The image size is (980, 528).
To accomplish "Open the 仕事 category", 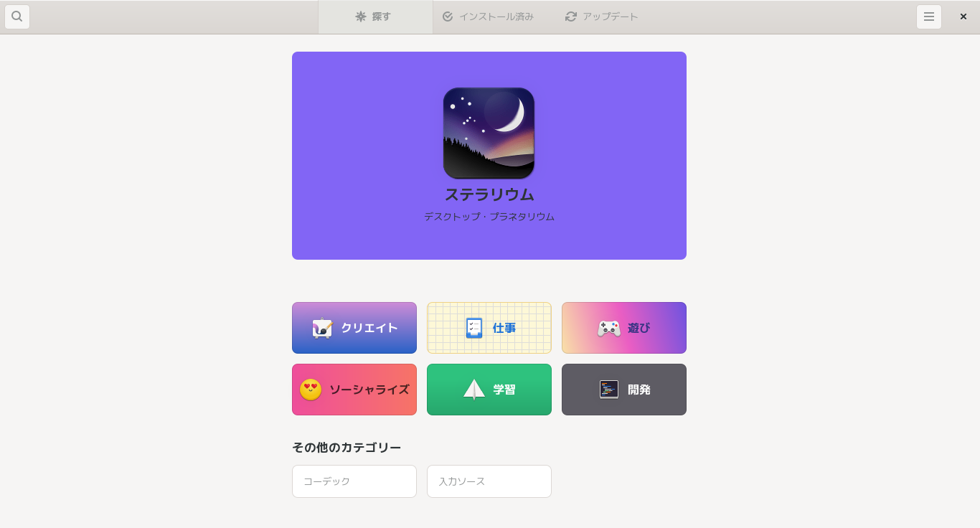I will [489, 328].
